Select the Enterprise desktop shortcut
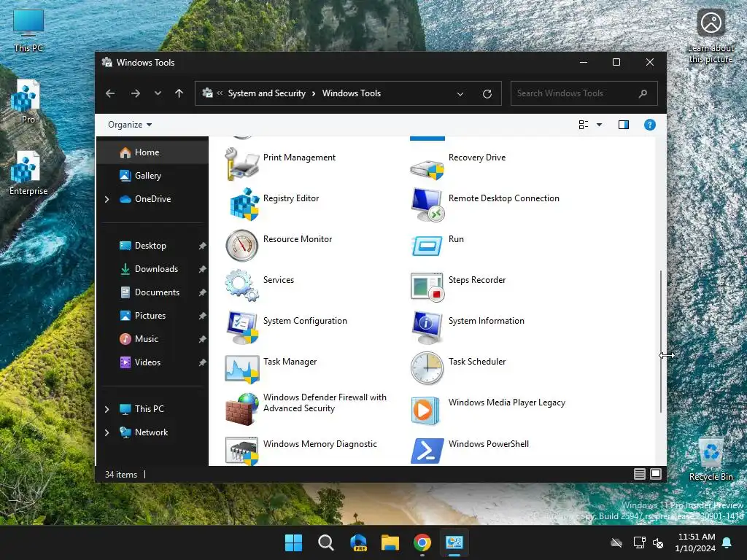The height and width of the screenshot is (560, 747). tap(28, 173)
